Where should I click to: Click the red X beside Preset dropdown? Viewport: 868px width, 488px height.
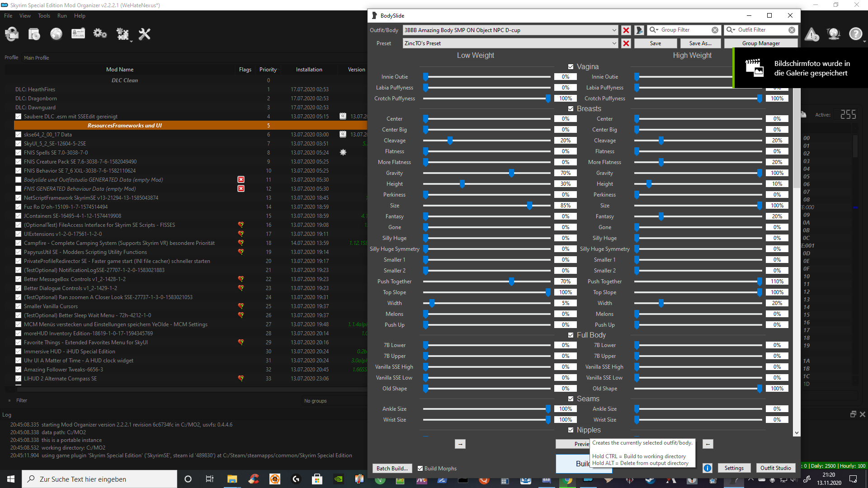point(626,43)
